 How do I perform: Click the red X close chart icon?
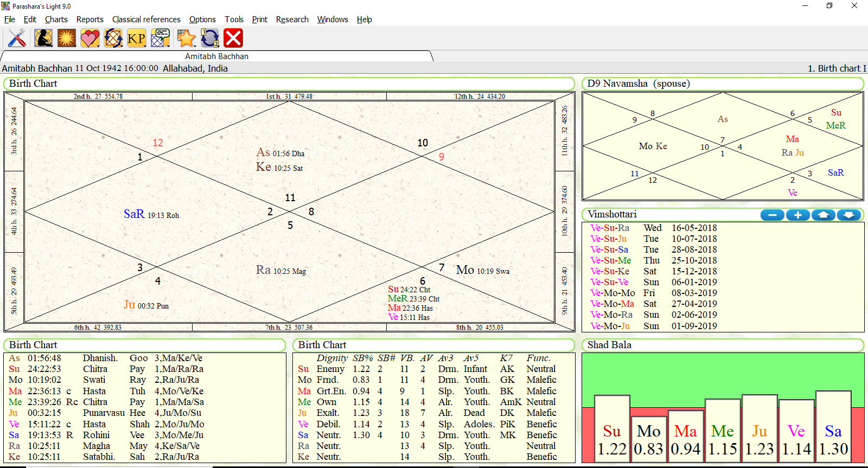(x=233, y=39)
